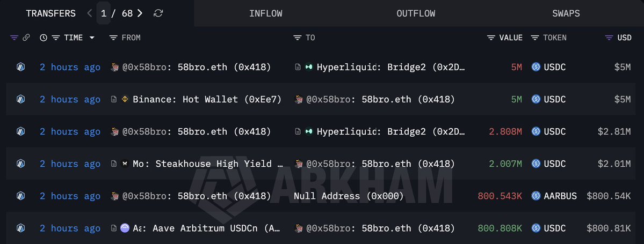Image resolution: width=644 pixels, height=244 pixels.
Task: Open the Binance: Hot Wallet address link
Action: point(207,99)
